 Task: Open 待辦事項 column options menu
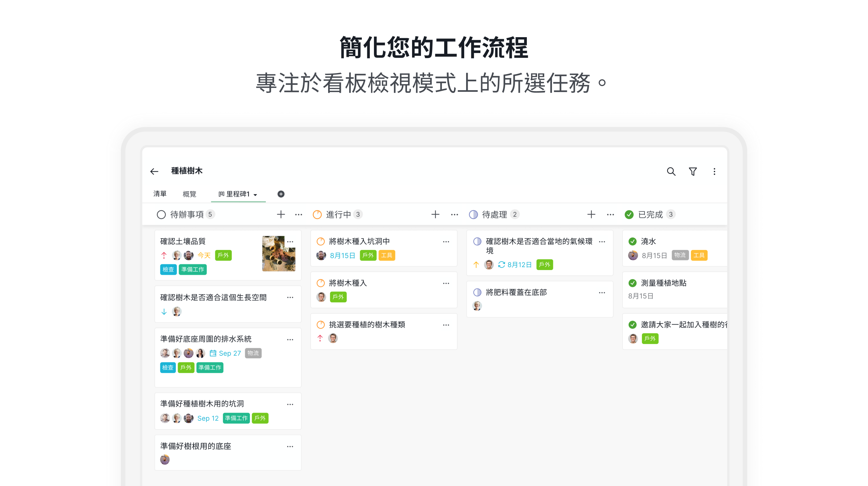click(299, 214)
